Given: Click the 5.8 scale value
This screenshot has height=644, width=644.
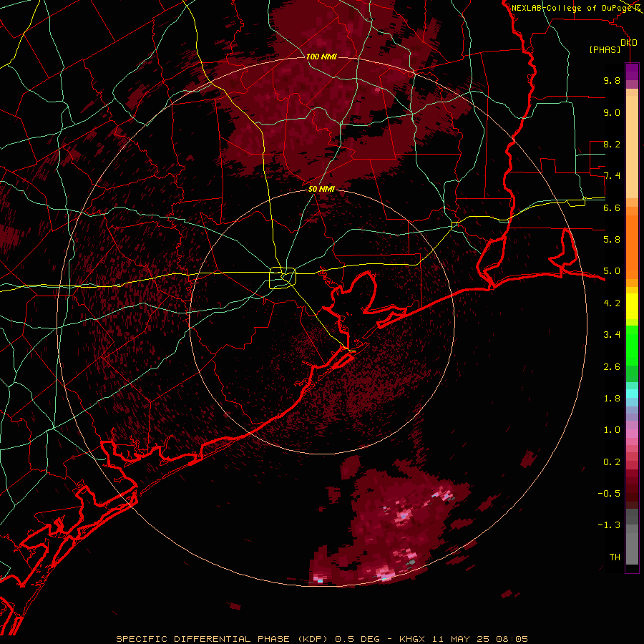Looking at the screenshot, I should tap(612, 240).
